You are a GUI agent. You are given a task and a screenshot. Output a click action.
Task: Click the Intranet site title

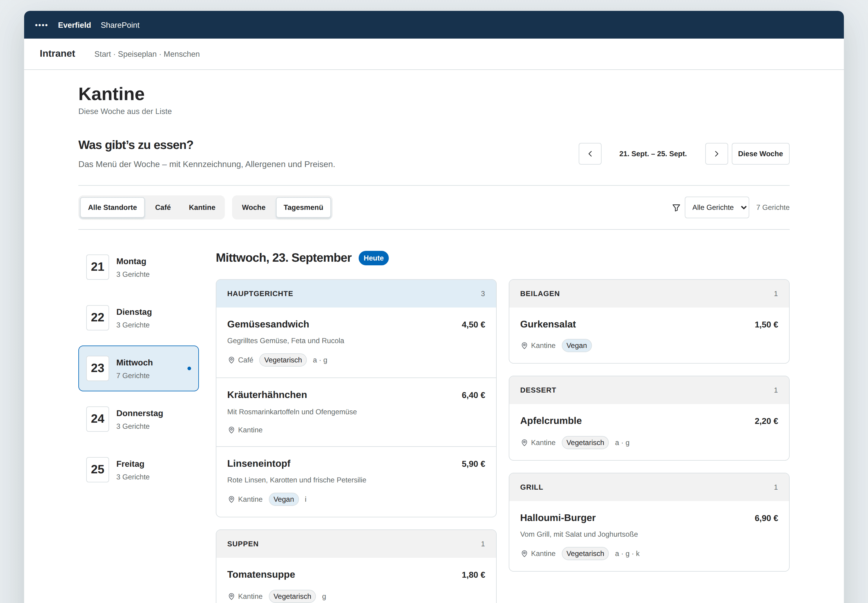pyautogui.click(x=57, y=54)
